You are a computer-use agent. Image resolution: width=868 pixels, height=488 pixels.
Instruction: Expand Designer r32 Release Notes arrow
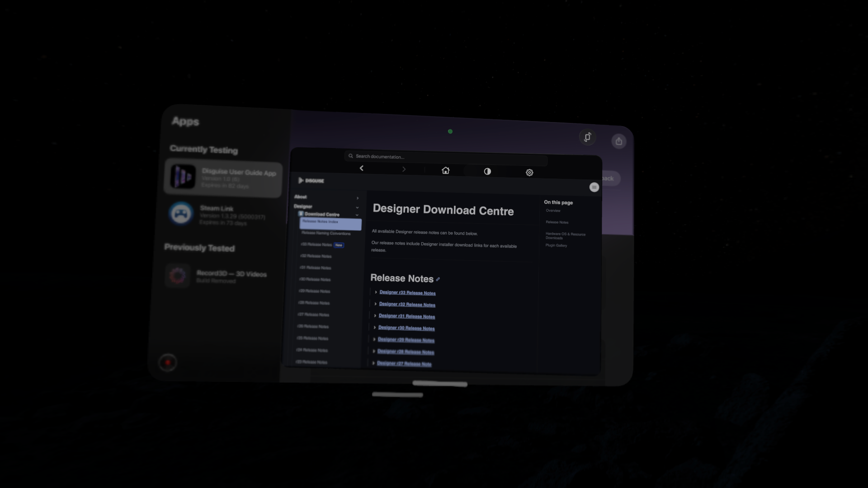375,304
